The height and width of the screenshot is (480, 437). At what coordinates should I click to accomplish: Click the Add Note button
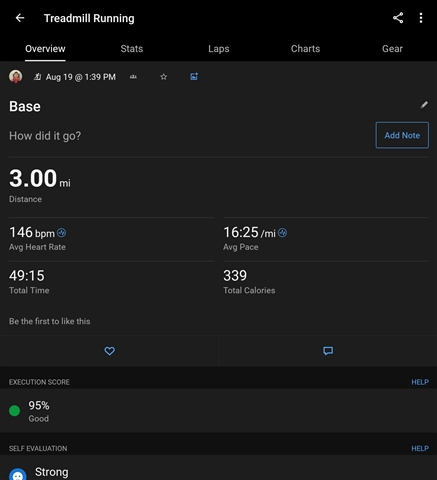pyautogui.click(x=402, y=135)
